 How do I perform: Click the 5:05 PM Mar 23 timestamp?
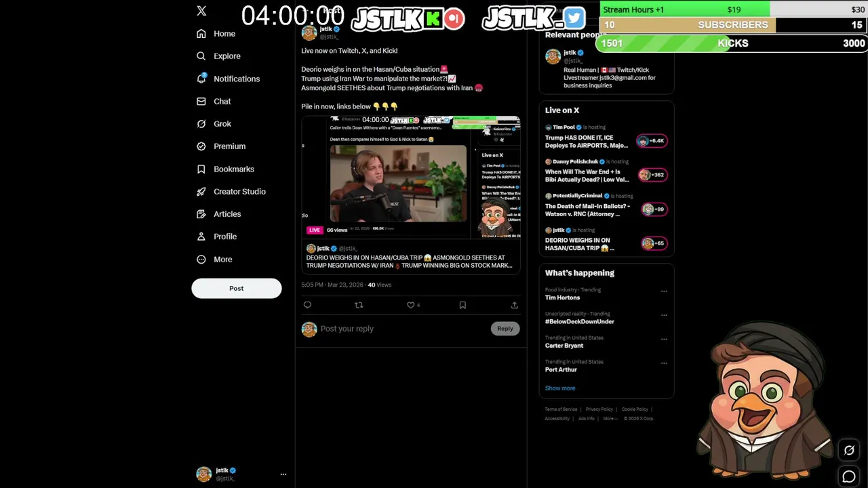click(x=332, y=285)
